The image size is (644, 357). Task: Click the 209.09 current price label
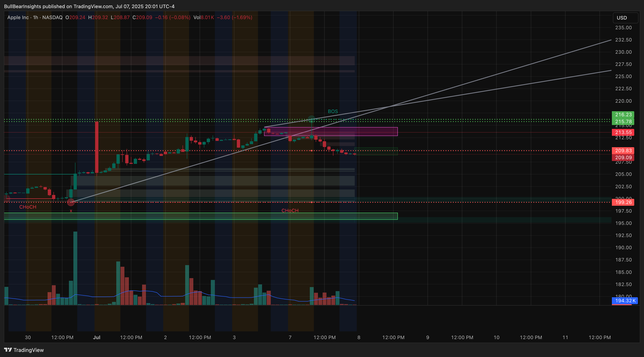click(x=623, y=158)
